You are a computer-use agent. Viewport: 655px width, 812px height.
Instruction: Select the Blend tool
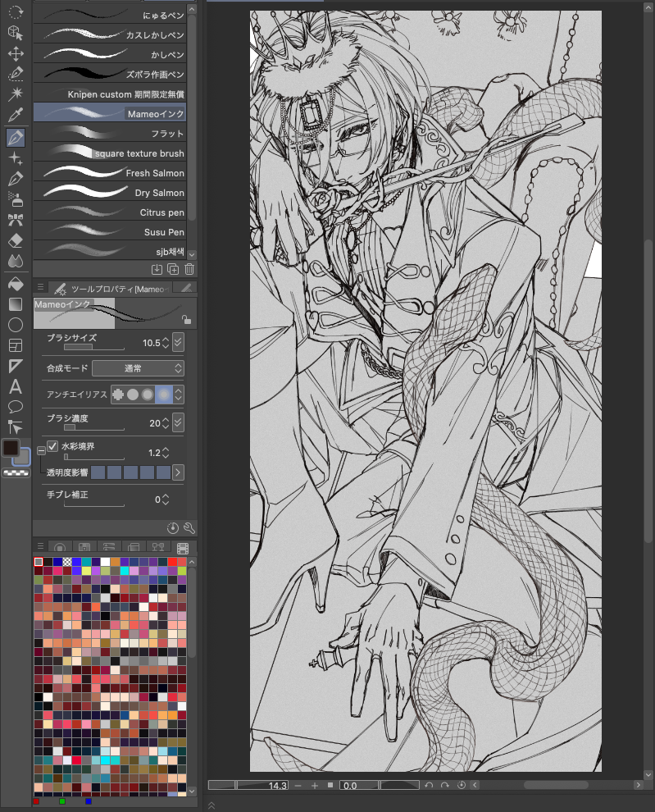16,261
